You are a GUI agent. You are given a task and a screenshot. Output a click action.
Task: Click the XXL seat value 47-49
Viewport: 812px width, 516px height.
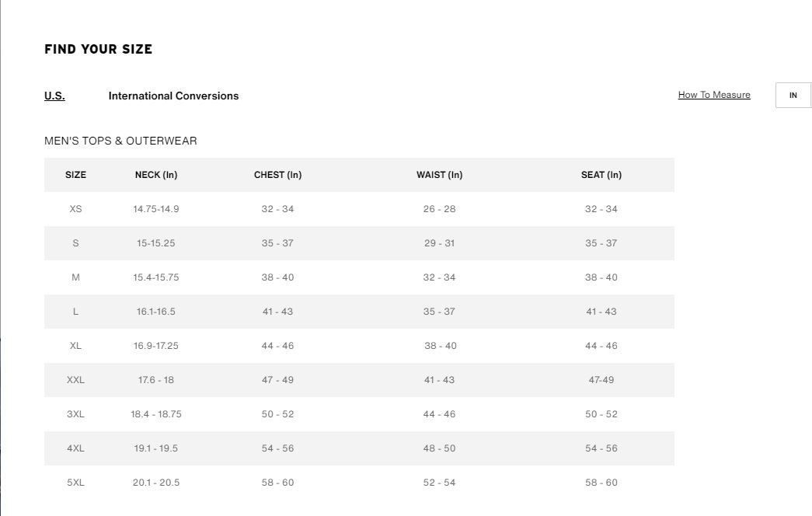601,380
